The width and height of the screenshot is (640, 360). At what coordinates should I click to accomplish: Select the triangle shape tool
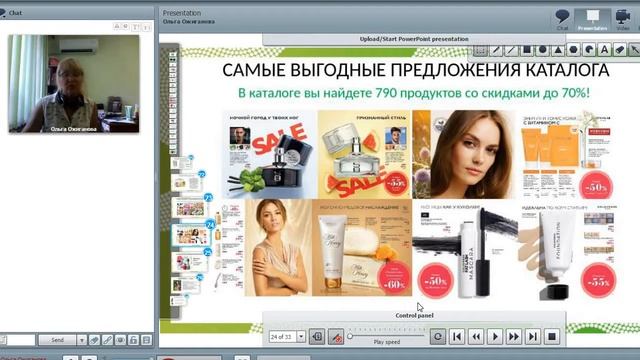pos(558,50)
